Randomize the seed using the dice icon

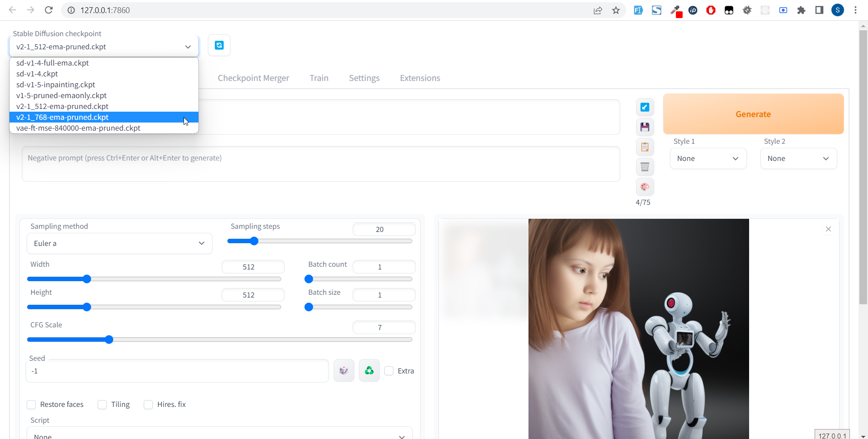(344, 370)
